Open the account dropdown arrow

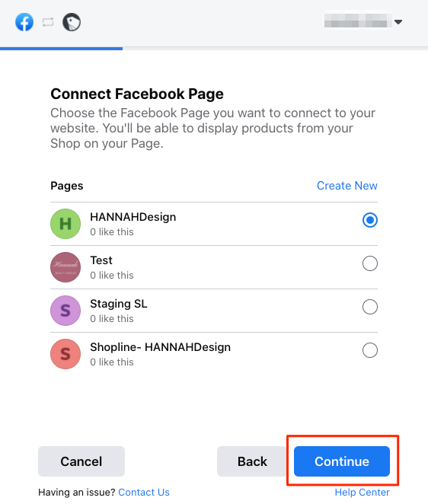click(x=398, y=22)
